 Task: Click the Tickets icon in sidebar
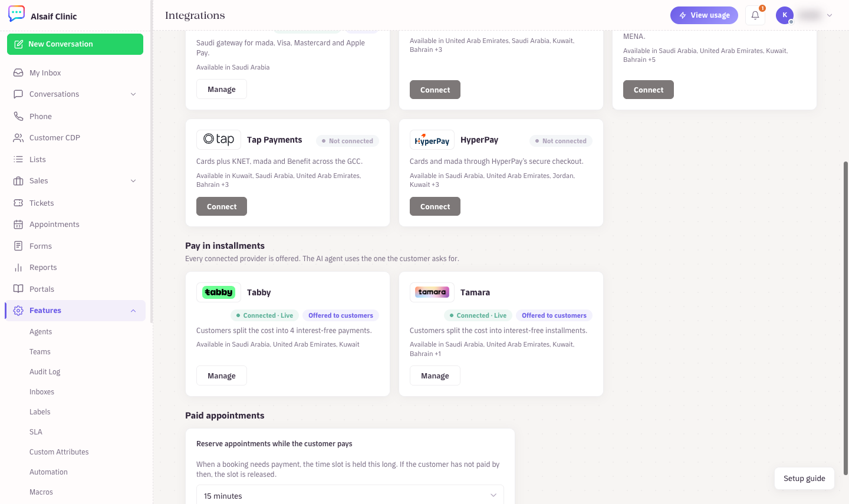point(18,203)
